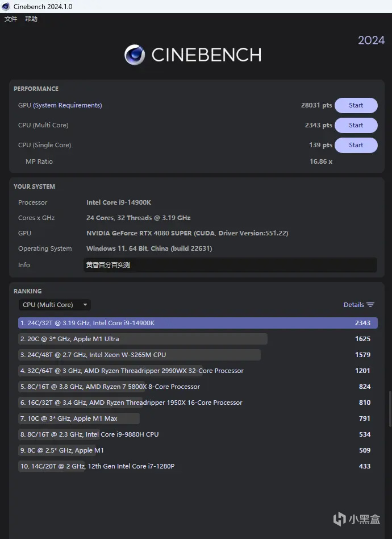
Task: Click the PERFORMANCE section heading
Action: pos(36,89)
